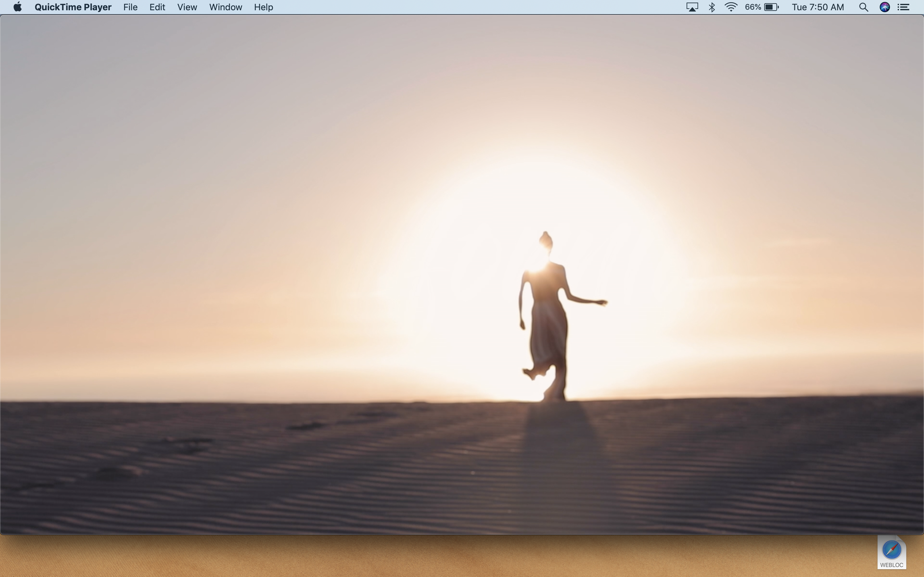
Task: Open the AirPlay display menu bar icon
Action: (x=692, y=7)
